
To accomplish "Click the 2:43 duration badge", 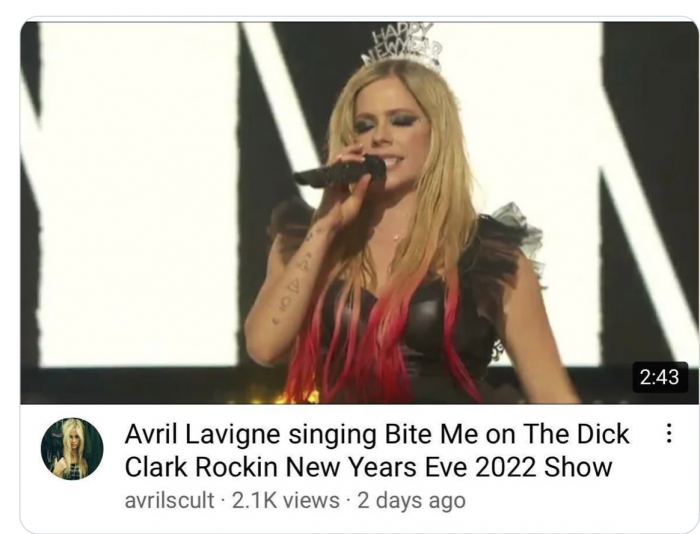I will 660,377.
